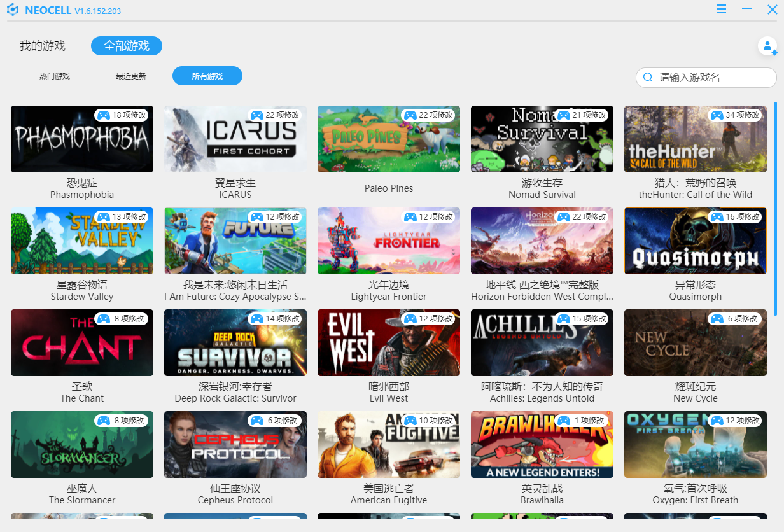
Task: Click the controller icon on Achilles card
Action: [x=563, y=319]
